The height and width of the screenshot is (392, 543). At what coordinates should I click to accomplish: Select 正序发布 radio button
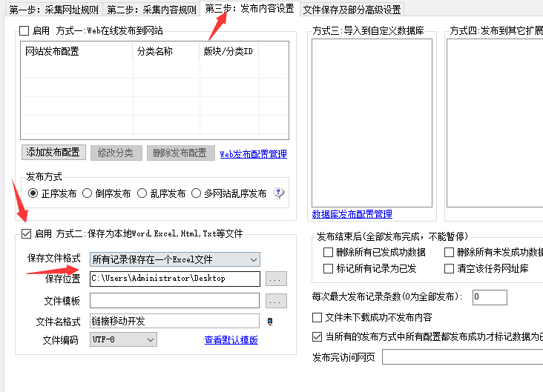click(33, 193)
